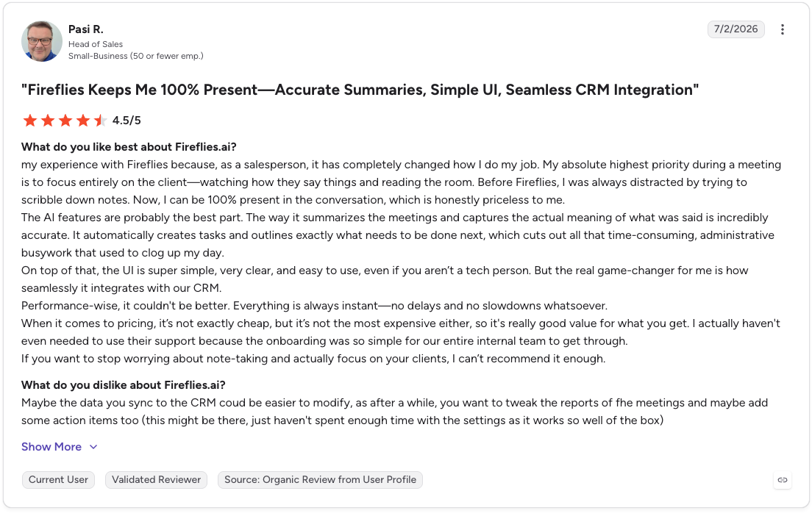Click the first rating star
This screenshot has width=812, height=516.
(x=30, y=121)
